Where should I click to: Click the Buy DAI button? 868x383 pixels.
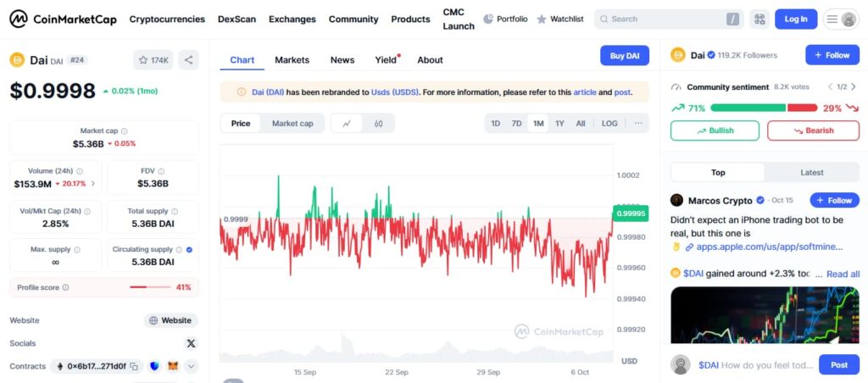tap(625, 56)
